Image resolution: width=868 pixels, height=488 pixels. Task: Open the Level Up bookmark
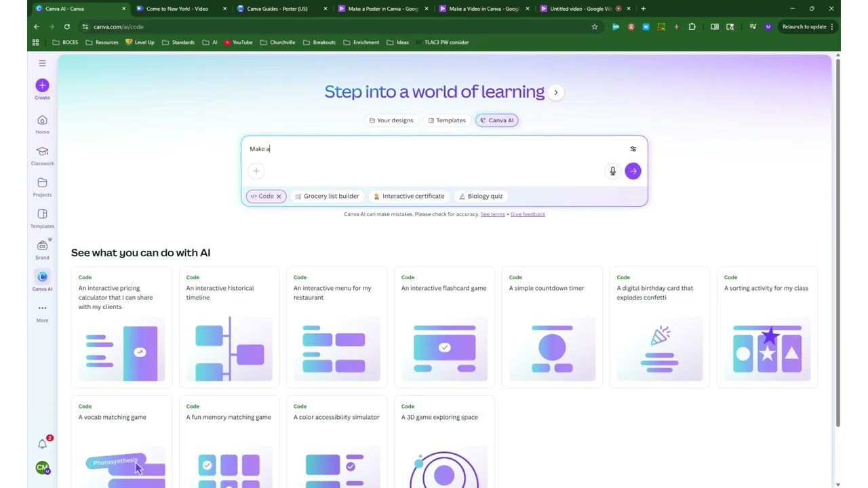140,42
